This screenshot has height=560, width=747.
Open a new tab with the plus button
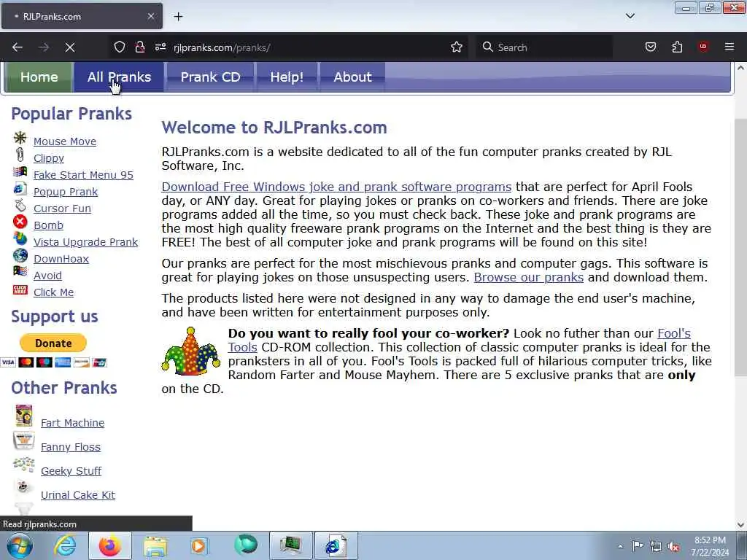[x=178, y=17]
